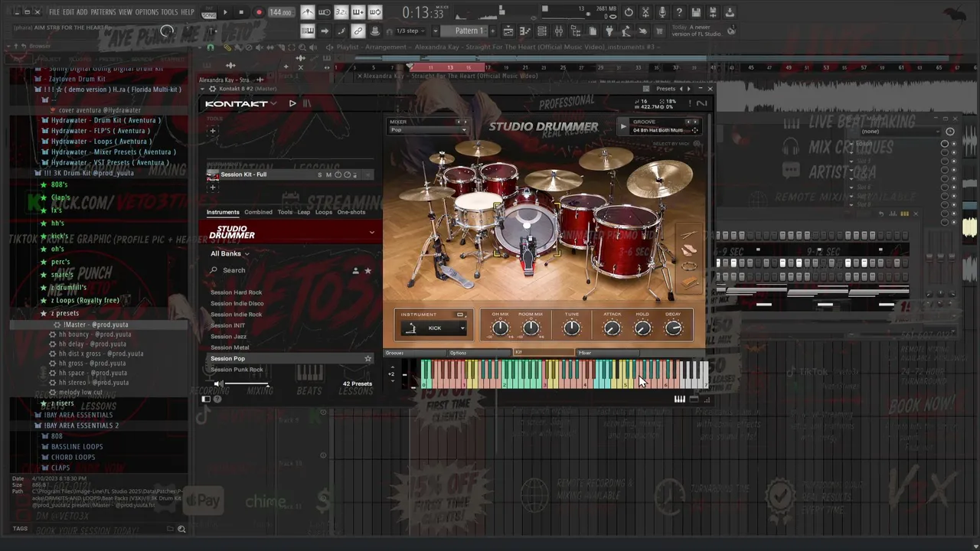Click the Kontakt play arrow next to the logo

point(292,103)
